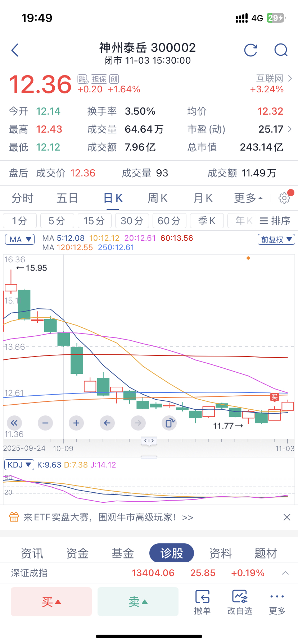The image size is (298, 644).
Task: Open the 前复权 adjustment dropdown
Action: [276, 239]
